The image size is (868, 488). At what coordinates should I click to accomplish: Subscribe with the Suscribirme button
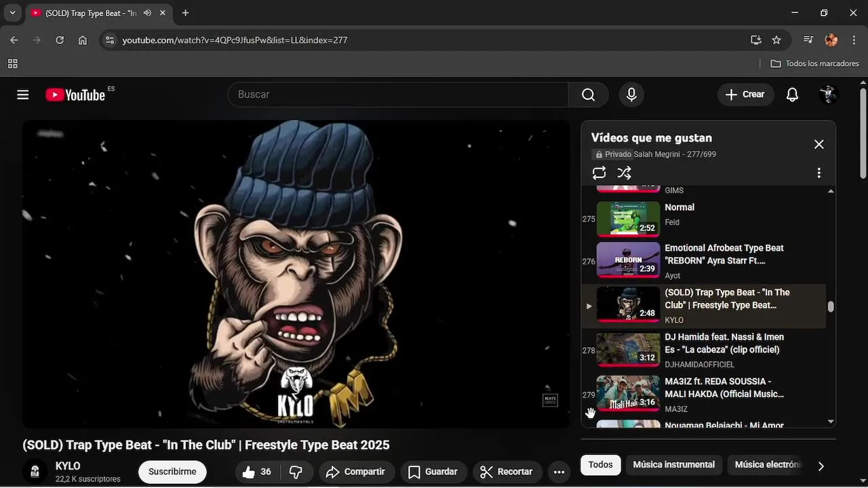tap(172, 472)
